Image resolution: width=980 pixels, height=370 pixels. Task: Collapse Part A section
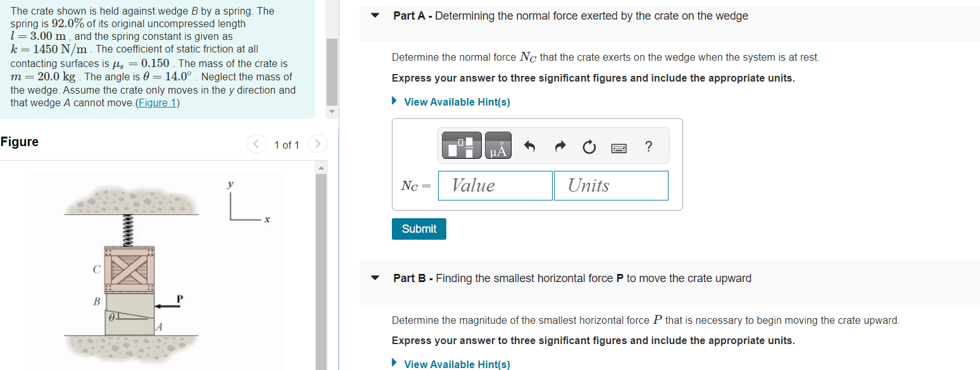[375, 16]
